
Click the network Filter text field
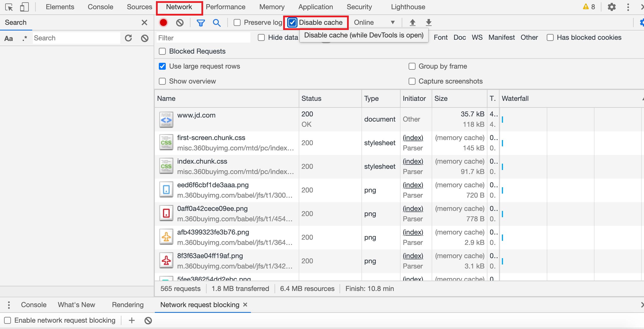(203, 38)
